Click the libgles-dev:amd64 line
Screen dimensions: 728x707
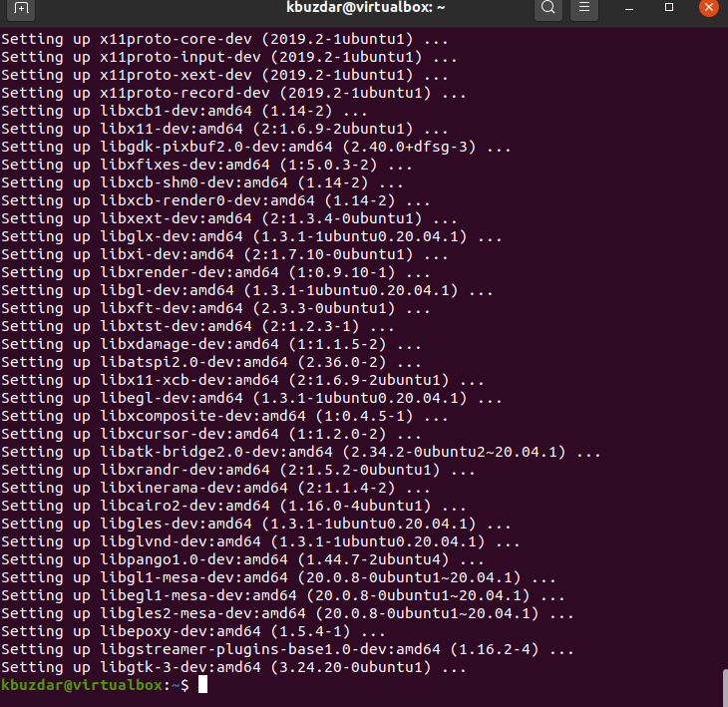pos(256,524)
